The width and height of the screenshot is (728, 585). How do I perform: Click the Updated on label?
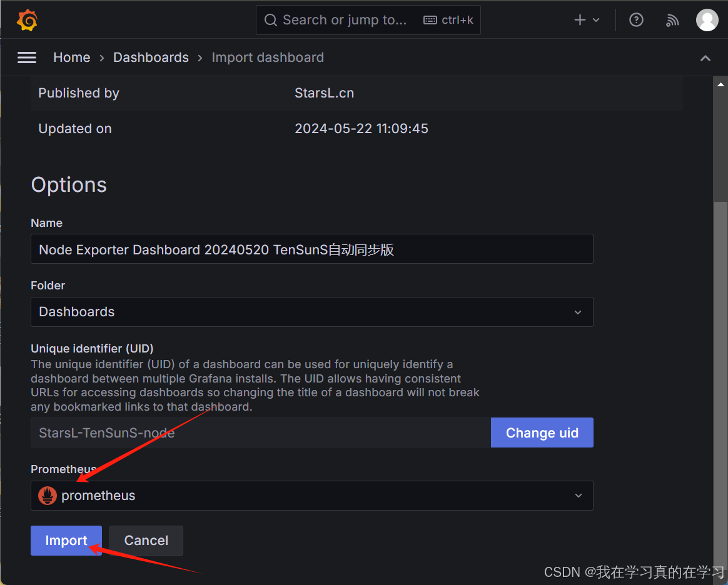(x=75, y=129)
